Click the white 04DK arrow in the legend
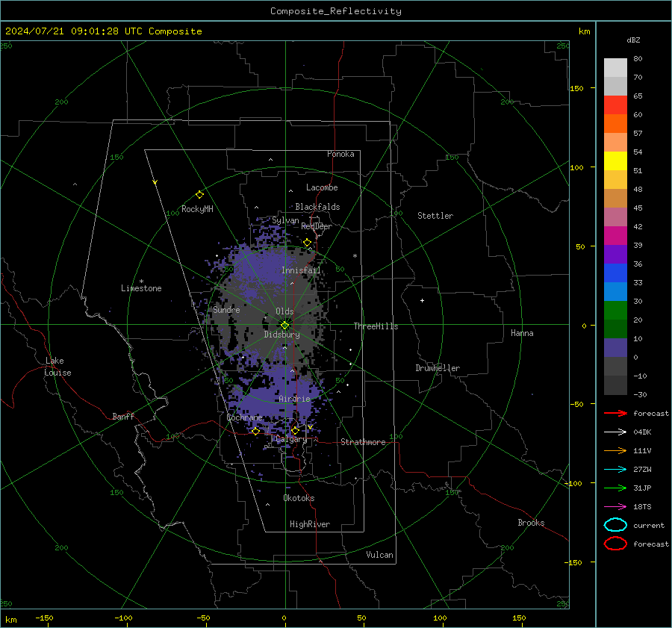The width and height of the screenshot is (672, 628). 615,432
